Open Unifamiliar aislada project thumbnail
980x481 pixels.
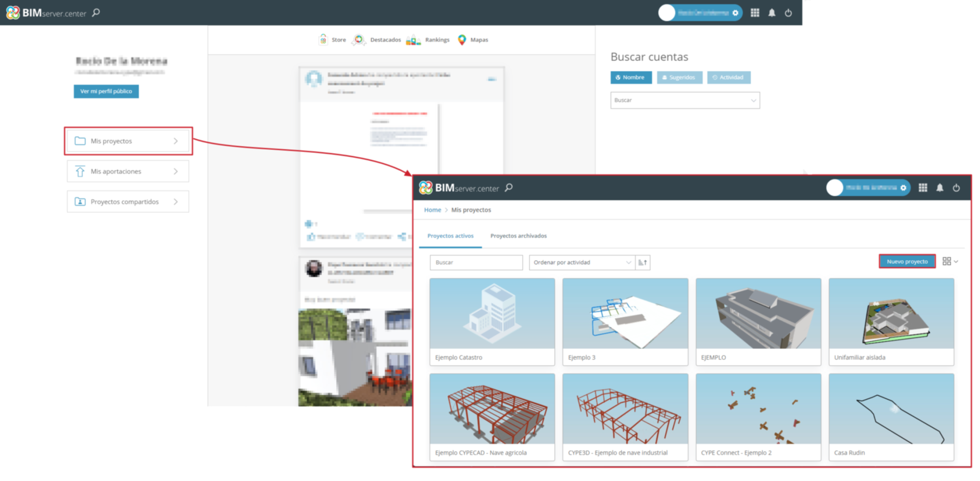tap(891, 314)
